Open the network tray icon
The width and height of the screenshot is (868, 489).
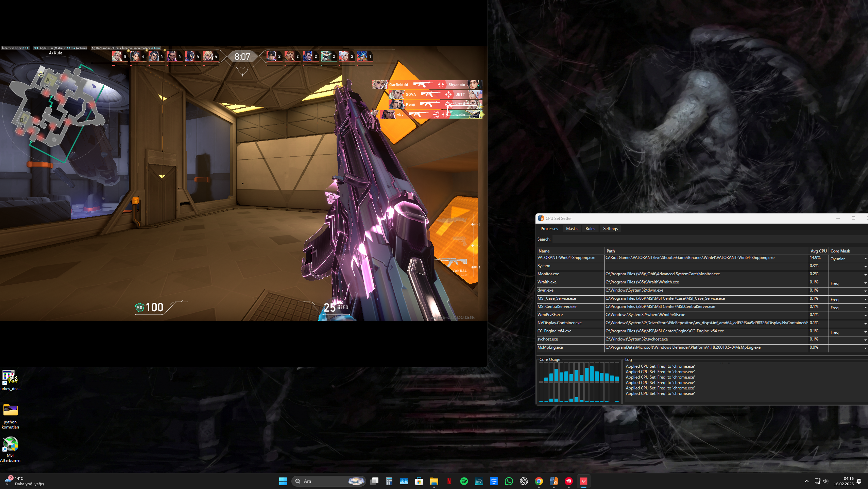coord(817,481)
